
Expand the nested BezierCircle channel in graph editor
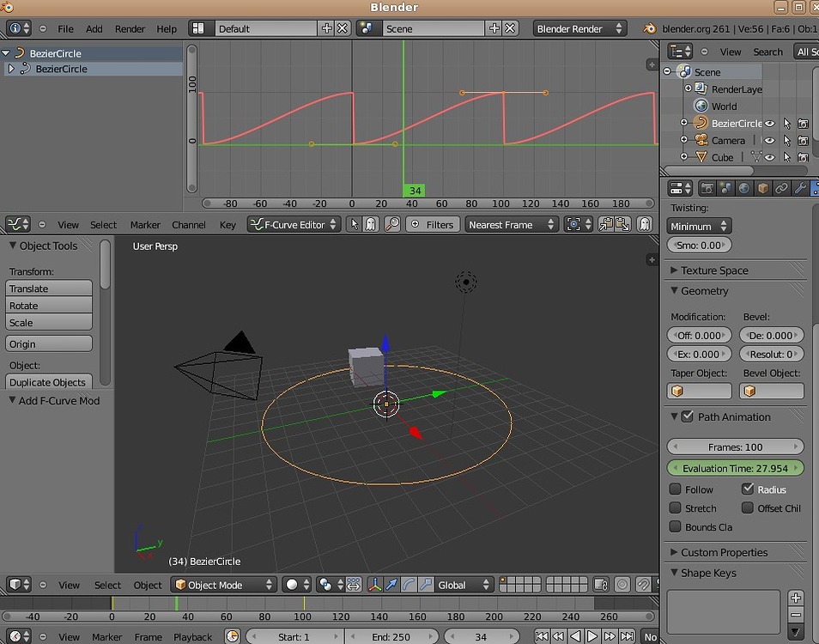click(x=11, y=69)
